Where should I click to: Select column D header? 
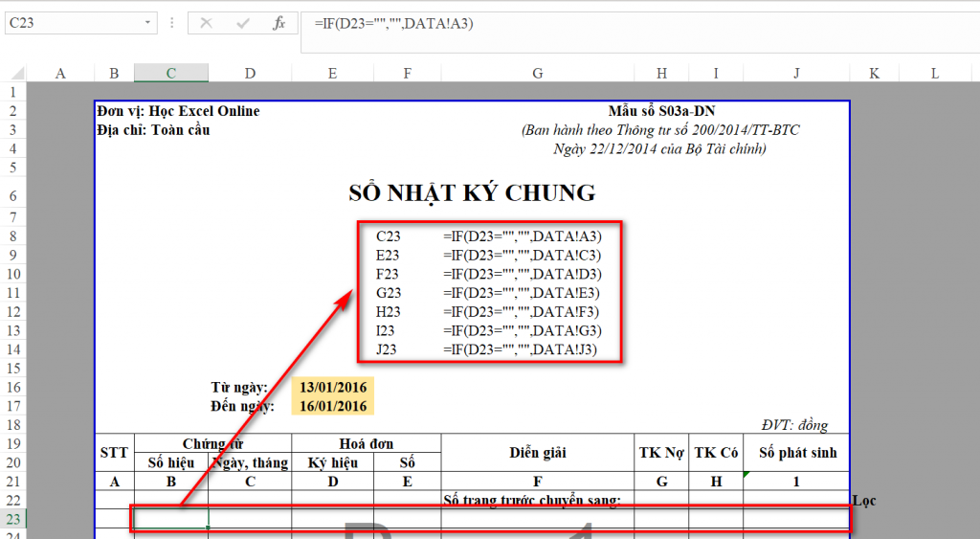tap(250, 73)
